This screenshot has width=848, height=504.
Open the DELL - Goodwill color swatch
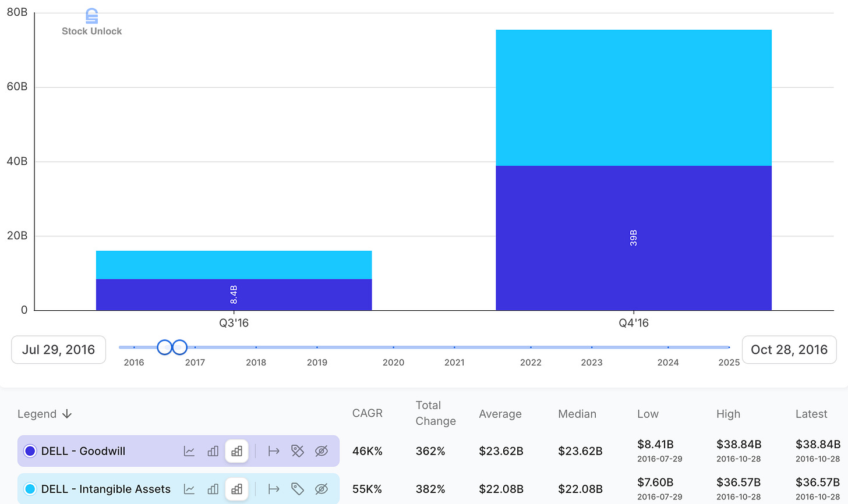(30, 451)
